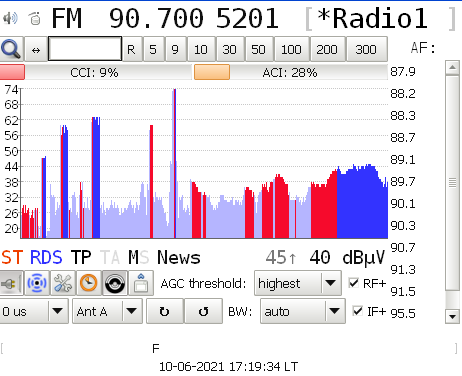This screenshot has width=462, height=376.
Task: Click the R reset button
Action: (131, 49)
